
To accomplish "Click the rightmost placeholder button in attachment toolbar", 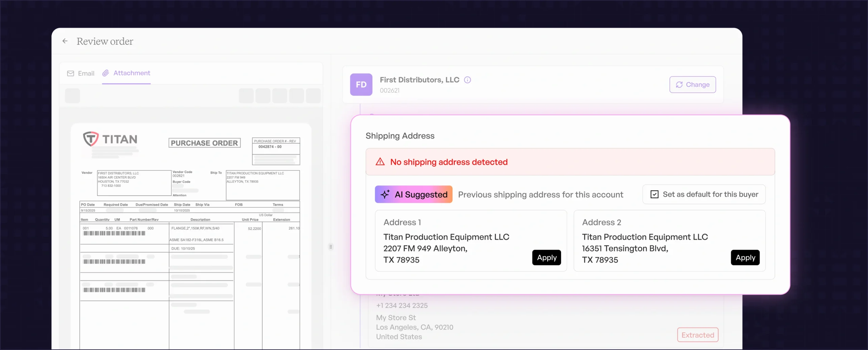I will point(313,96).
